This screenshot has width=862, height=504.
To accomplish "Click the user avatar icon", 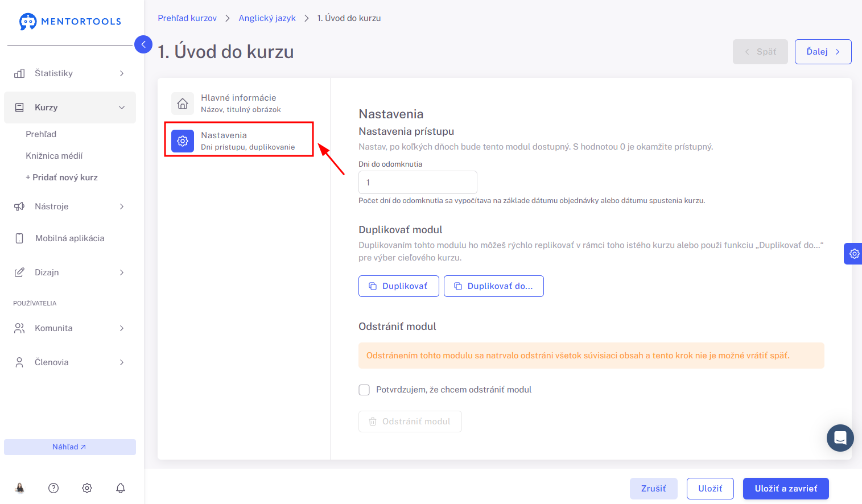I will (20, 488).
